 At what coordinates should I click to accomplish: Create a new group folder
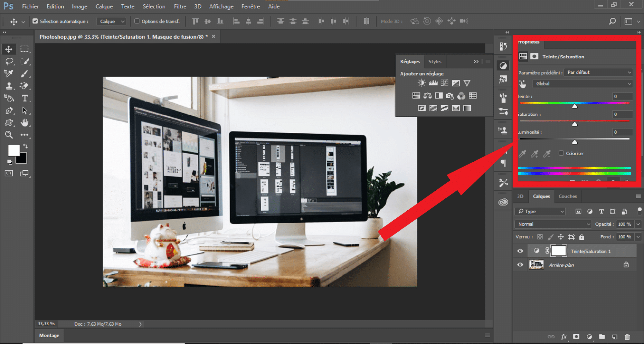(x=602, y=337)
